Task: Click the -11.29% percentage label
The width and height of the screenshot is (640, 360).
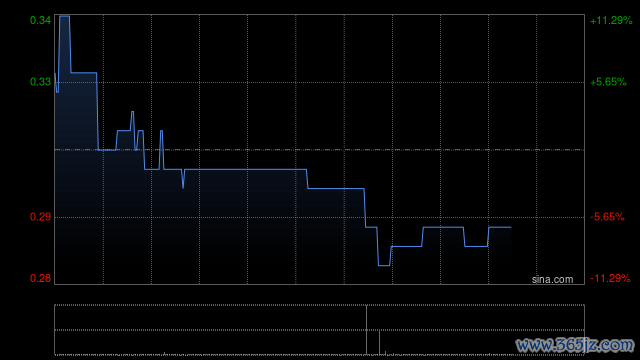Action: [610, 278]
